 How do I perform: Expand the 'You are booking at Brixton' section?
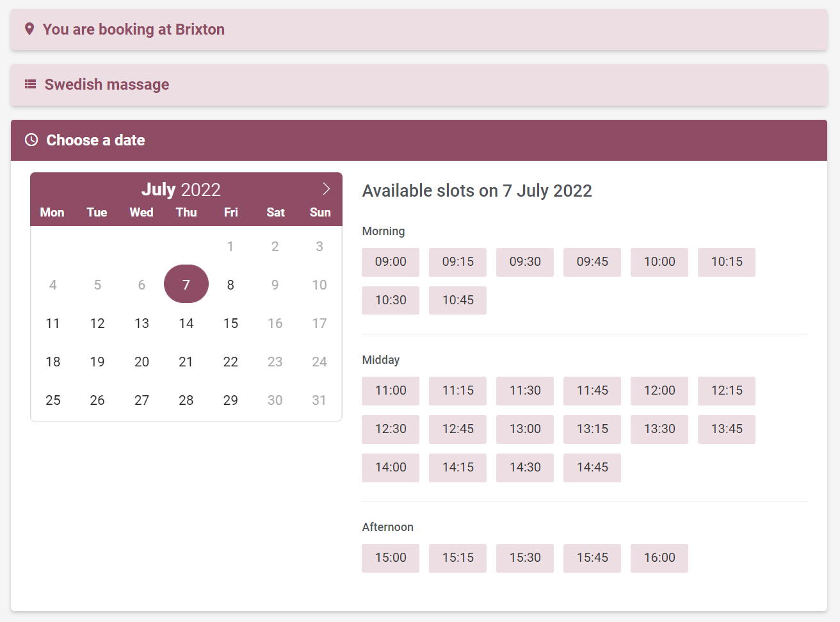pos(419,29)
